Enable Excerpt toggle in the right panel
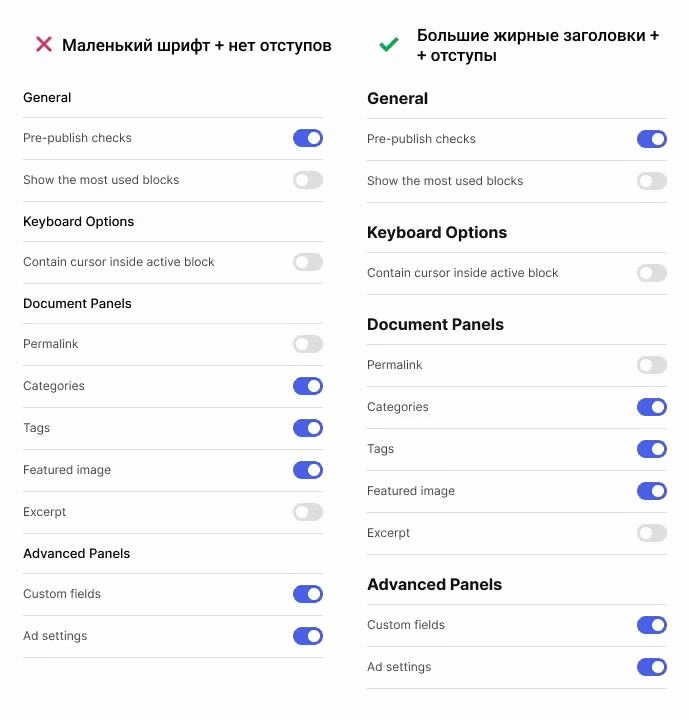Viewport: 690px width, 720px height. click(x=652, y=533)
